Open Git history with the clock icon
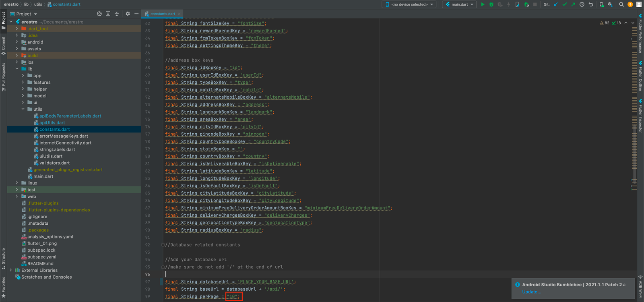 pyautogui.click(x=582, y=4)
